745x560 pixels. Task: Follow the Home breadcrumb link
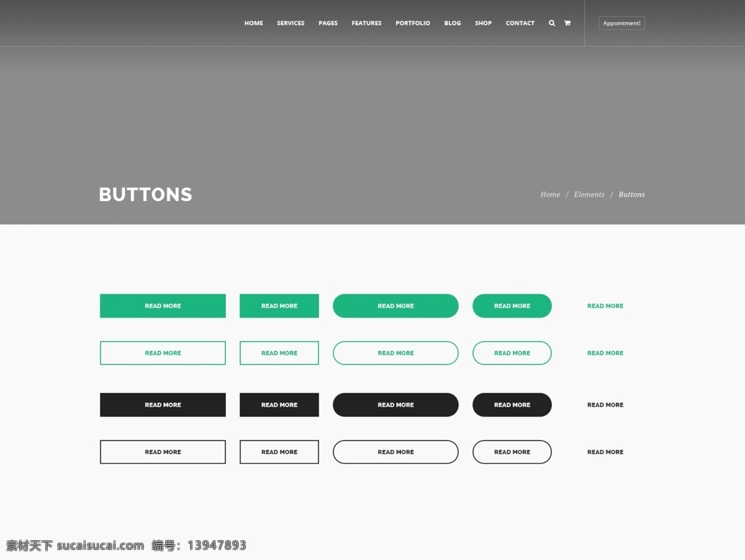[x=550, y=194]
